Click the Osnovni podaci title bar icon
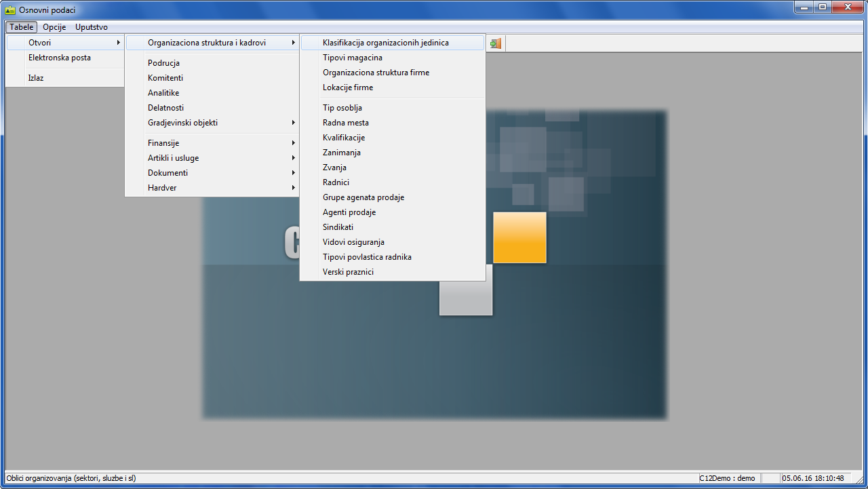 pyautogui.click(x=10, y=10)
